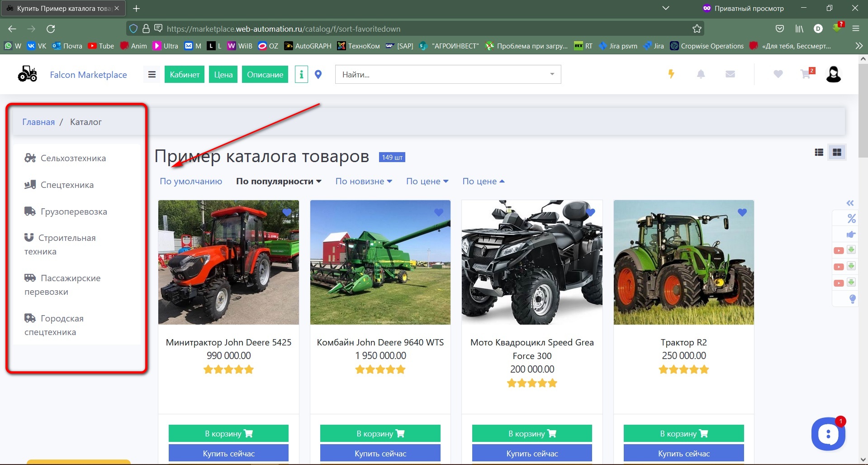Open the Сельхозтехника category

(65, 158)
